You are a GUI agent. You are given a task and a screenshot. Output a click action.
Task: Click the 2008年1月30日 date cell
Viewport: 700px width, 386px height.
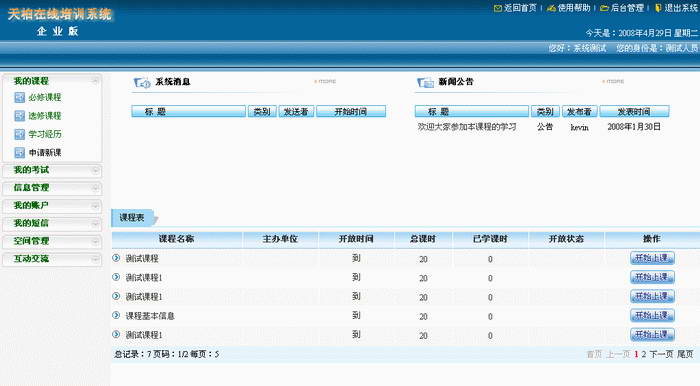click(634, 127)
